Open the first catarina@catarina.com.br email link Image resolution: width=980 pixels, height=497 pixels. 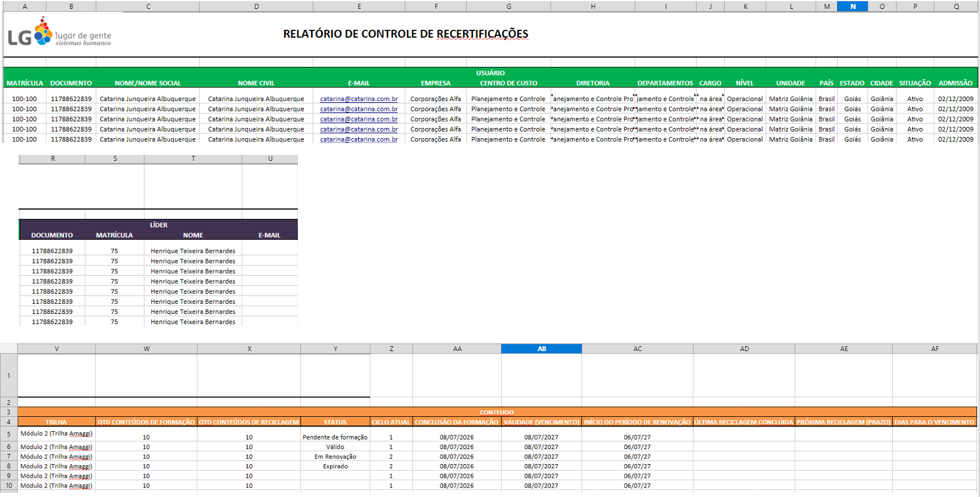click(x=359, y=99)
